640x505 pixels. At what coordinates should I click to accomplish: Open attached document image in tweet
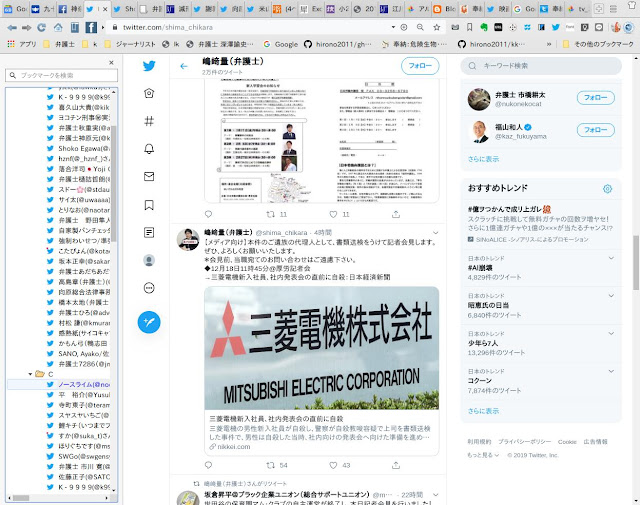(x=322, y=141)
